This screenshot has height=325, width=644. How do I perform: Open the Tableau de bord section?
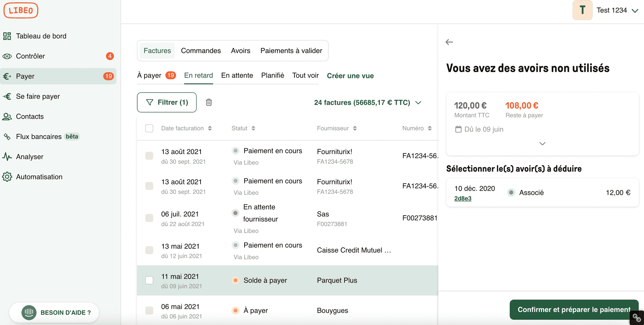[41, 36]
